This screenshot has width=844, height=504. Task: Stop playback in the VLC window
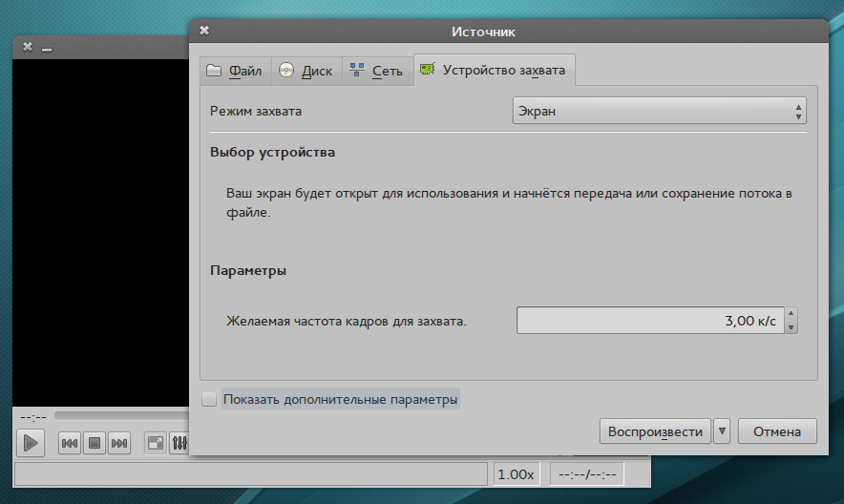95,443
